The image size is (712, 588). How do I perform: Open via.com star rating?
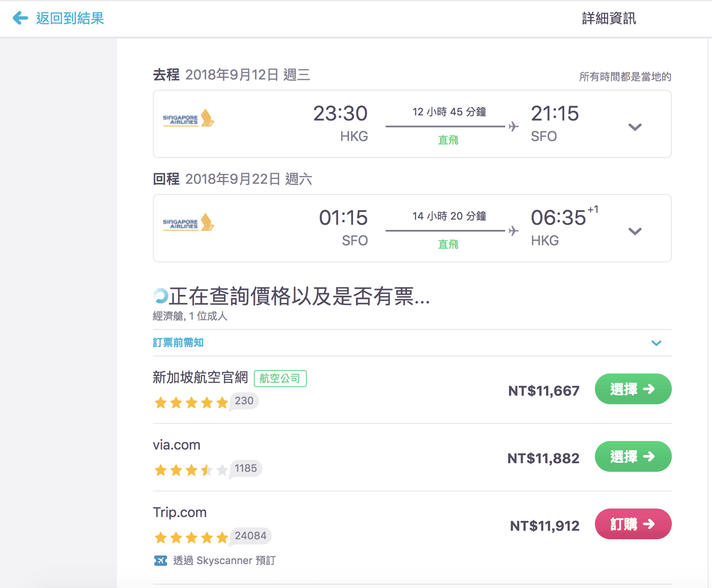191,470
